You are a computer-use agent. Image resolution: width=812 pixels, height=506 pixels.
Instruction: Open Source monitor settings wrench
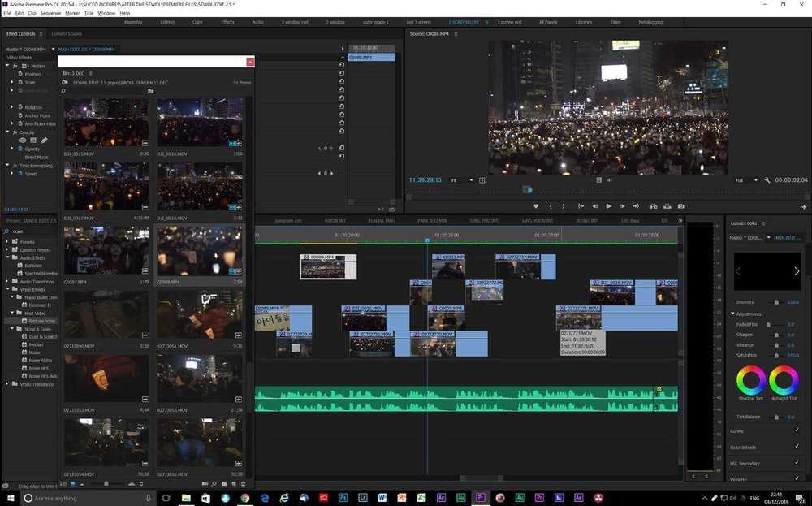click(767, 180)
